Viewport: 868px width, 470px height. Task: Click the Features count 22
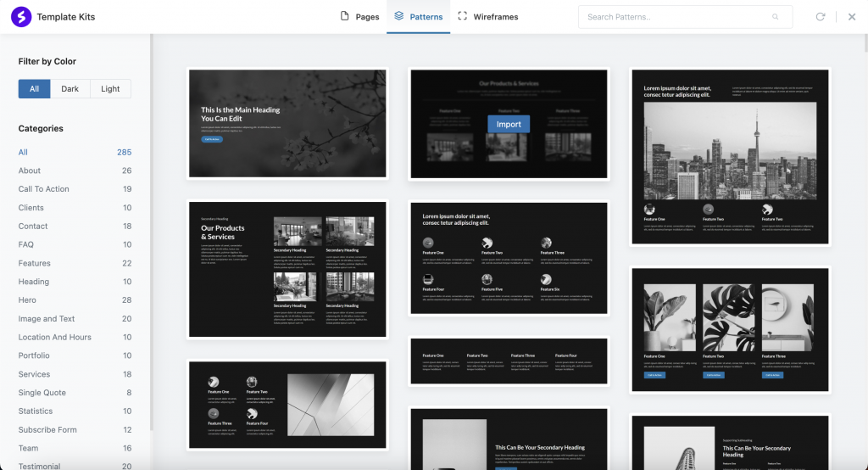pyautogui.click(x=127, y=263)
